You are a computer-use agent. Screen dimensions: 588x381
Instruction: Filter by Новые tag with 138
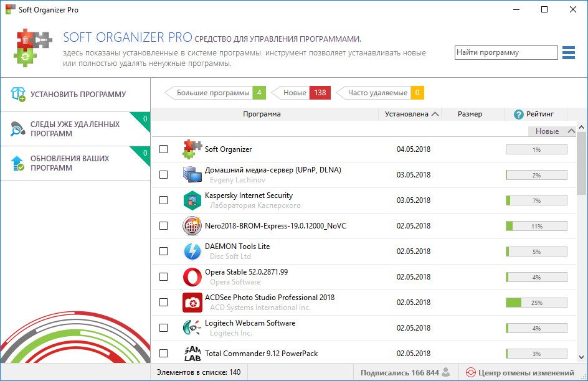(301, 93)
